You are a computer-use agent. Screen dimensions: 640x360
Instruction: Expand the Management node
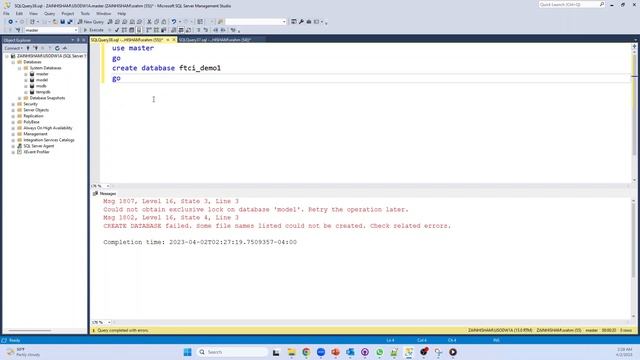click(x=13, y=134)
